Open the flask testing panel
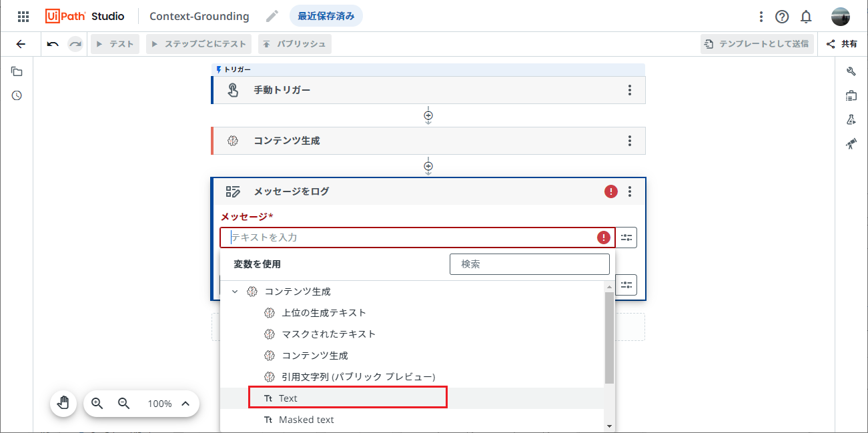The image size is (868, 433). pos(851,118)
